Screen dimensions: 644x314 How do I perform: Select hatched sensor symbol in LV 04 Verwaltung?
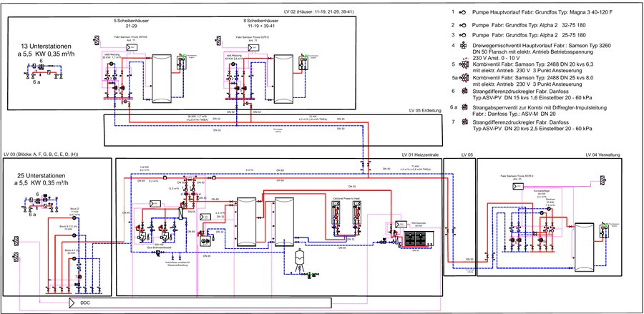point(602,180)
